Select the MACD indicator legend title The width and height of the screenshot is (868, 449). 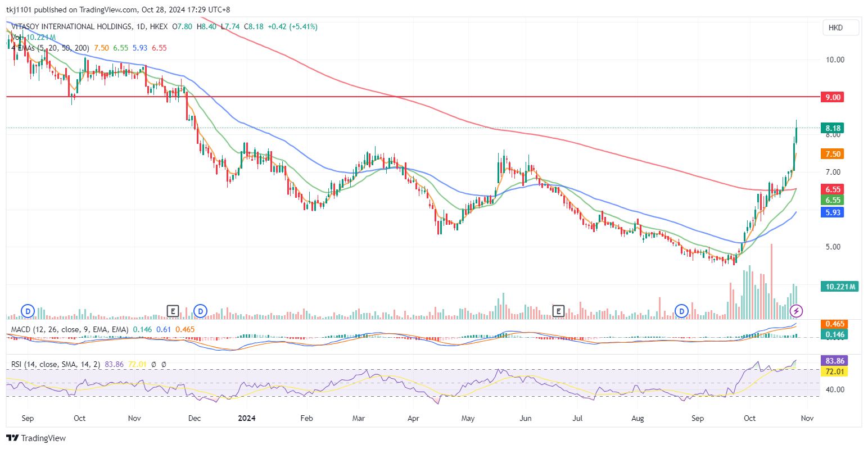pos(70,329)
